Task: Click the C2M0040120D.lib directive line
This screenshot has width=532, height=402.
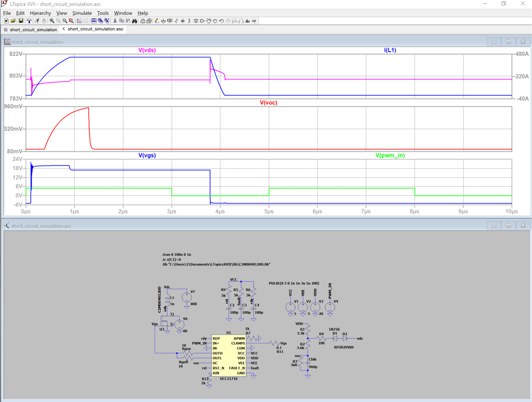Action: (x=216, y=264)
